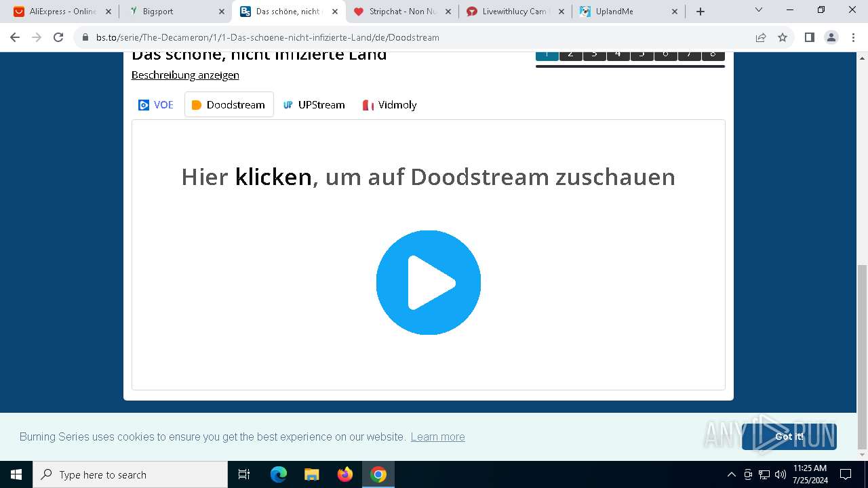Image resolution: width=868 pixels, height=488 pixels.
Task: Close the active 'Das schöne' browser tab
Action: [335, 12]
